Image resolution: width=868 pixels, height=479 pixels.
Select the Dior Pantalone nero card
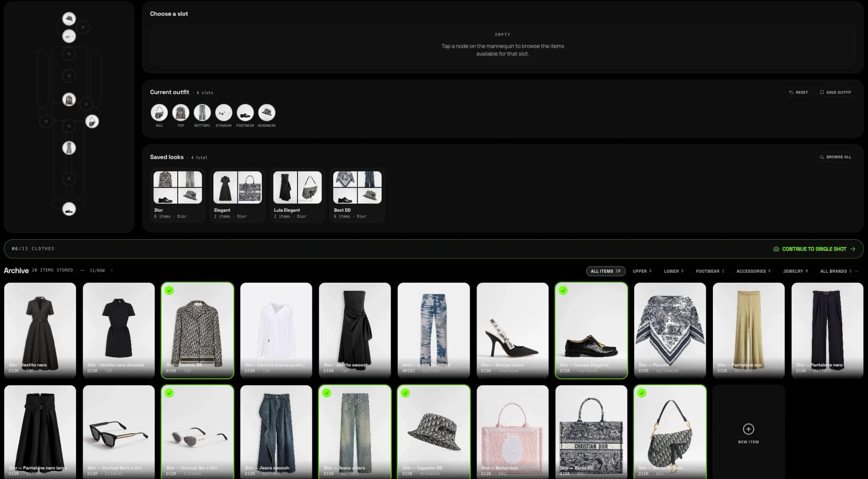(827, 330)
